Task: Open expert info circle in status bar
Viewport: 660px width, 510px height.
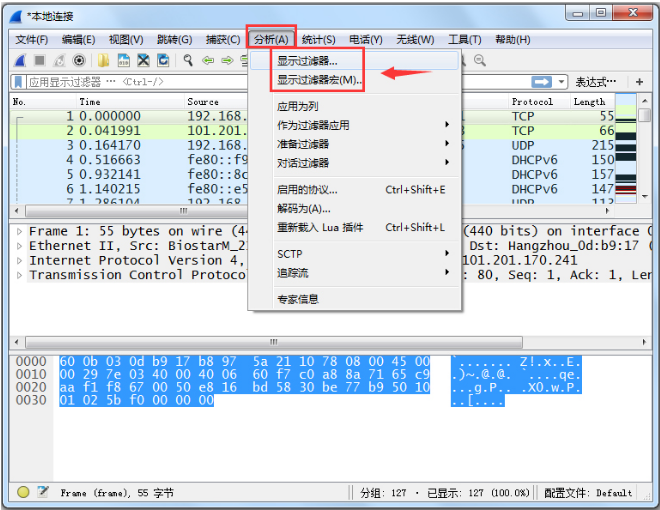Action: 23,491
